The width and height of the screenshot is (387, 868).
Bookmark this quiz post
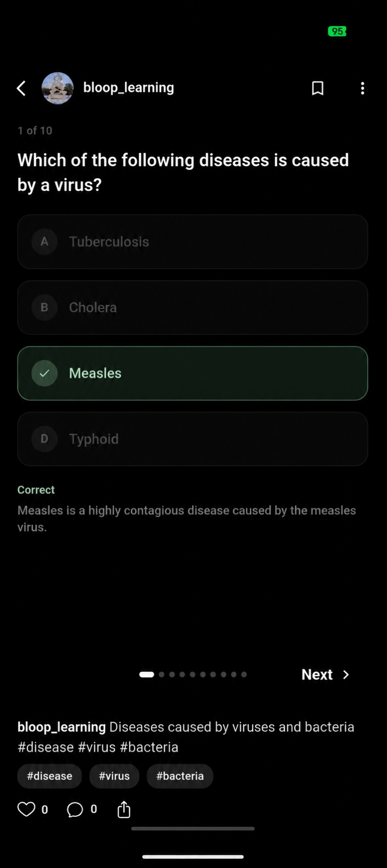(x=317, y=88)
